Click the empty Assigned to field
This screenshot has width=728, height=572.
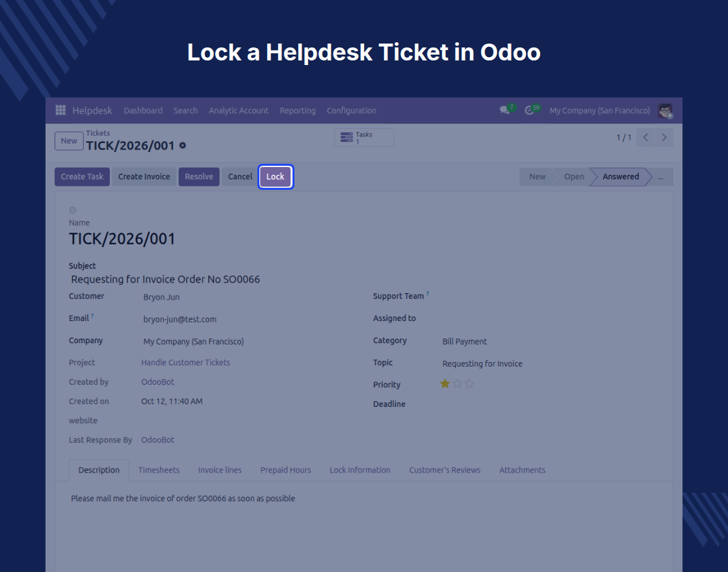point(550,318)
